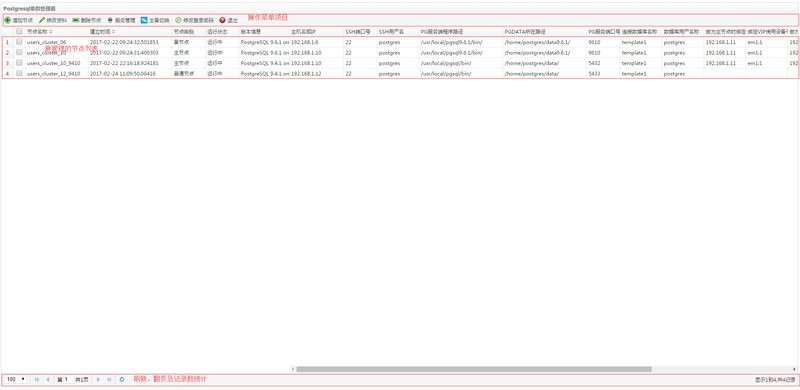This screenshot has width=800, height=390.
Task: Go to previous page in pager
Action: 48,380
